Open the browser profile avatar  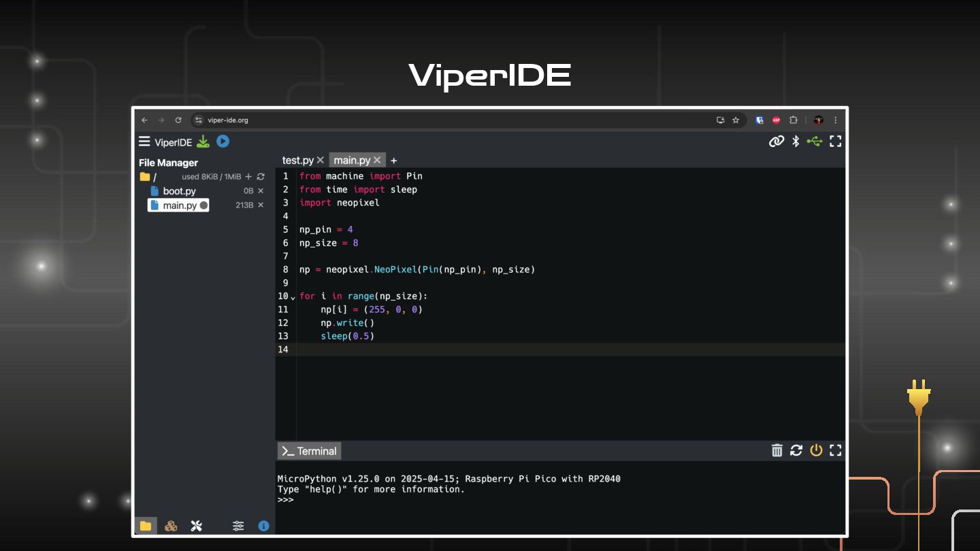click(x=819, y=120)
